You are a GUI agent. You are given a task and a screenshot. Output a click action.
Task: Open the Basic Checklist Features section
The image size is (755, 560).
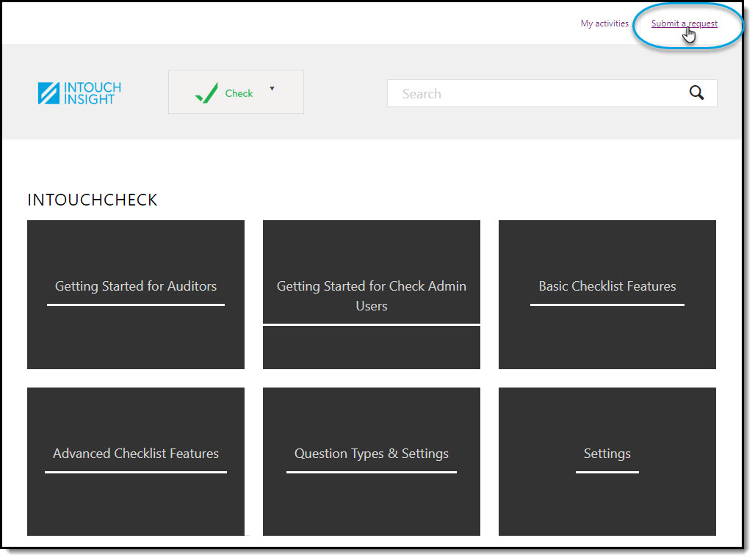pyautogui.click(x=607, y=294)
